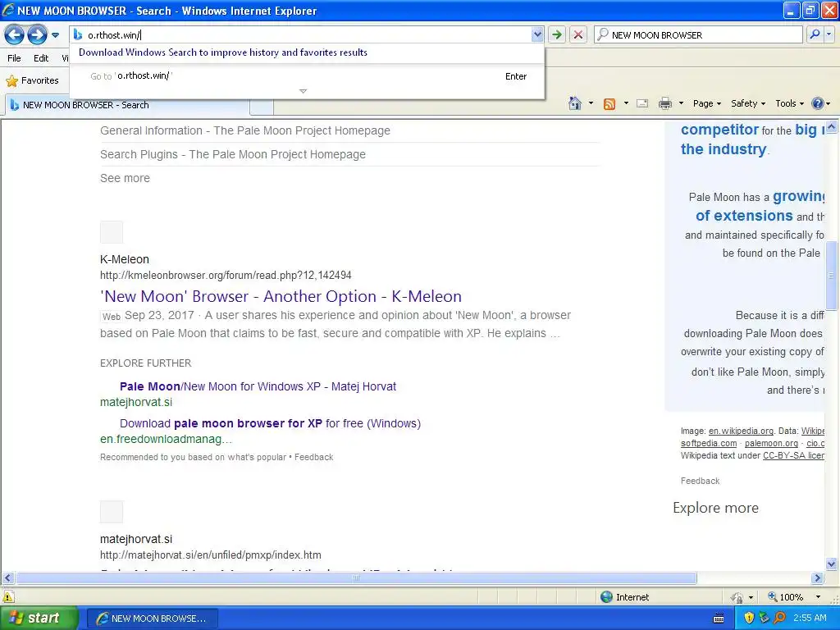This screenshot has width=840, height=630.
Task: Click the Home icon in command bar
Action: 575,103
